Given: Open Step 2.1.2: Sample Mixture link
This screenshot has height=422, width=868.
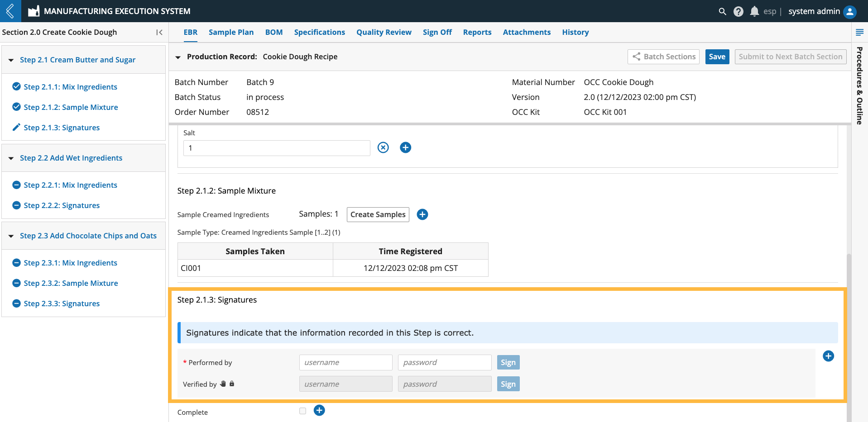Looking at the screenshot, I should click(x=71, y=107).
